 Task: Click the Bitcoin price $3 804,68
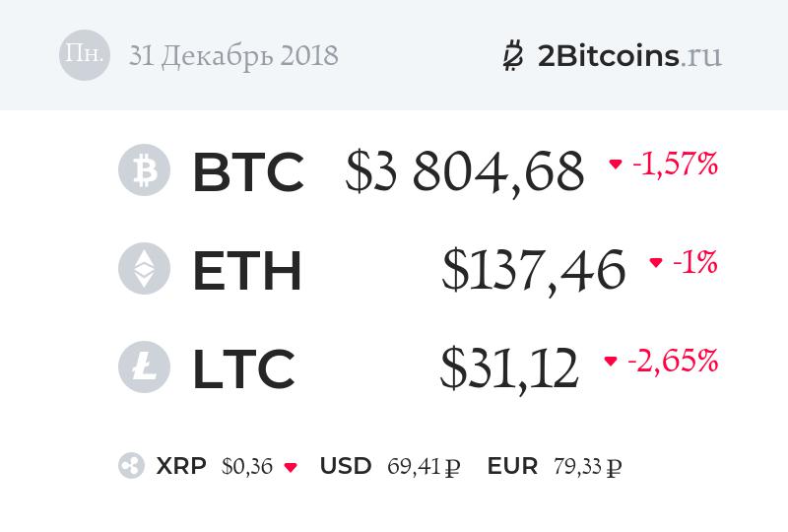pos(465,171)
